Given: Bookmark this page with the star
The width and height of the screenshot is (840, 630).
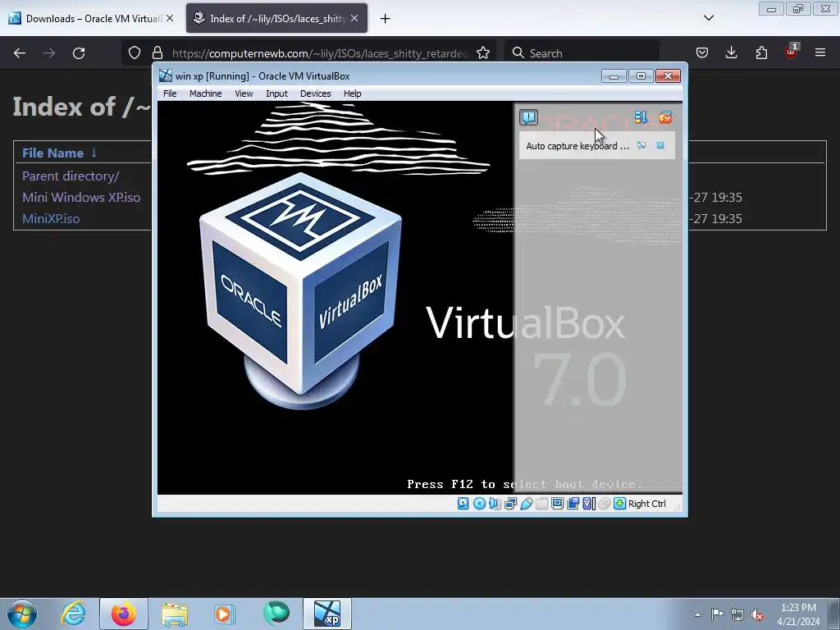Looking at the screenshot, I should [x=482, y=52].
